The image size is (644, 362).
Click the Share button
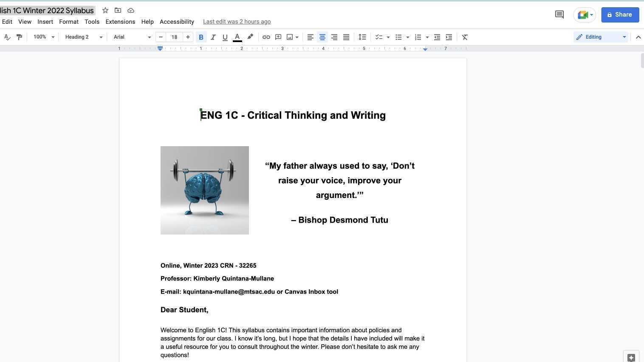tap(620, 14)
